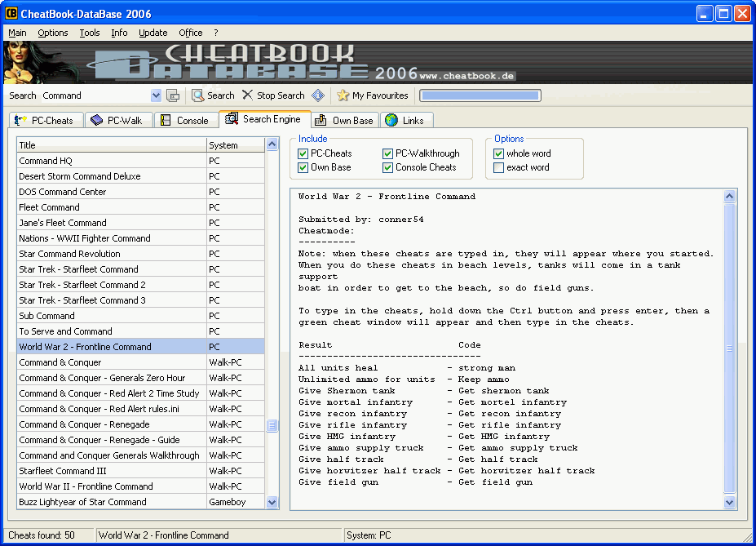756x546 pixels.
Task: Toggle the PC-Walkthrough checkbox
Action: click(x=388, y=153)
